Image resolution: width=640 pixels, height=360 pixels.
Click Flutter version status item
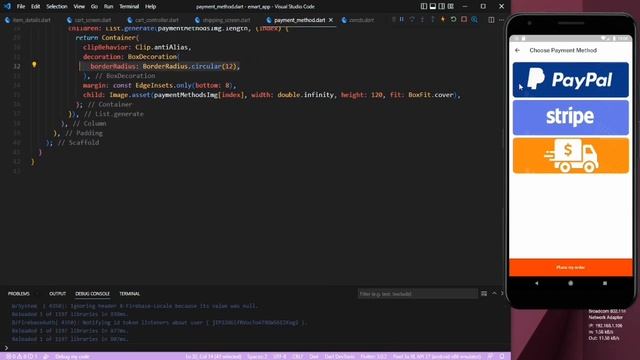coord(373,356)
